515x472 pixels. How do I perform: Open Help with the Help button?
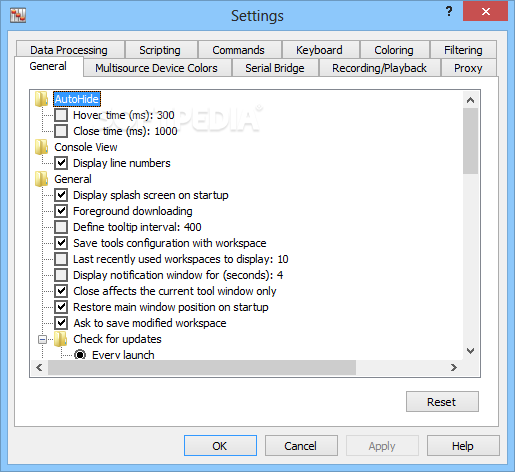tap(463, 446)
